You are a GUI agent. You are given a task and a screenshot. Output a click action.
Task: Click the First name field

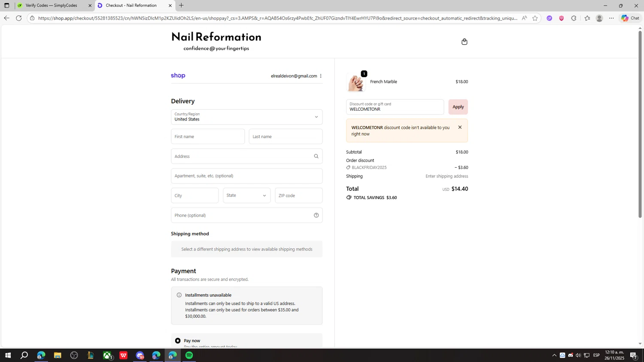pyautogui.click(x=208, y=136)
